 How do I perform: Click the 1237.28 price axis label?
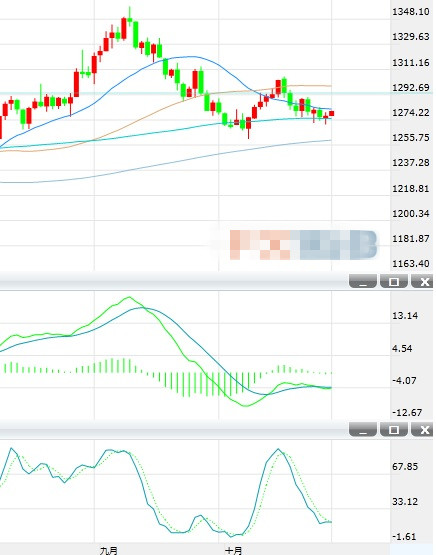click(411, 163)
